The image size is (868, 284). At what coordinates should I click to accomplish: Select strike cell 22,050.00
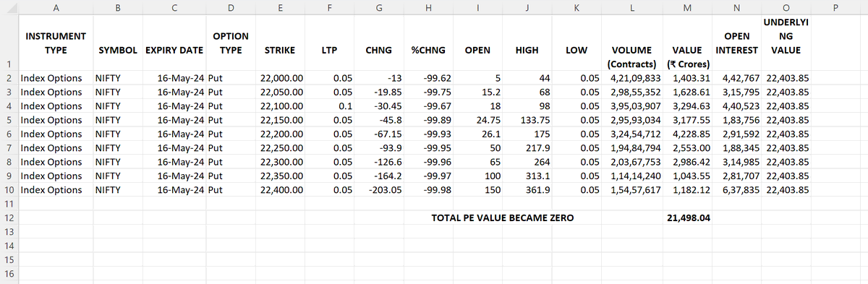point(280,92)
